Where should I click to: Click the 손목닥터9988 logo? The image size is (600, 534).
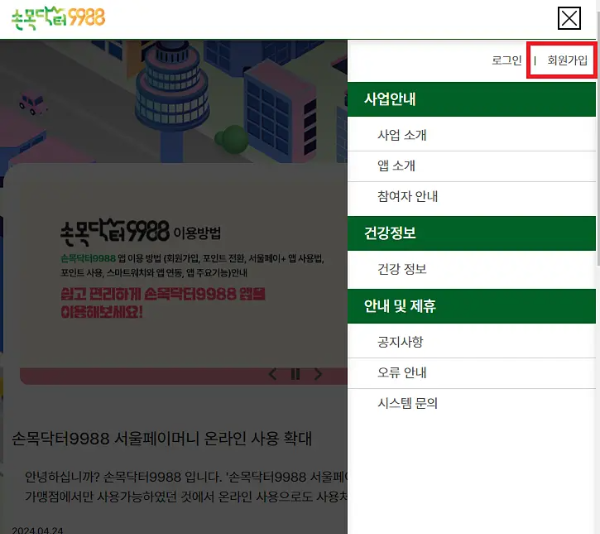(x=58, y=18)
